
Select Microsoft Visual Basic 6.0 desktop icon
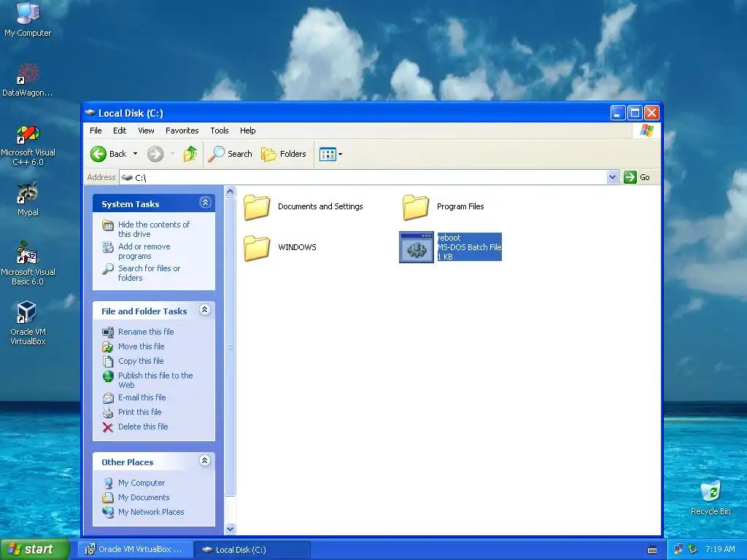(28, 263)
